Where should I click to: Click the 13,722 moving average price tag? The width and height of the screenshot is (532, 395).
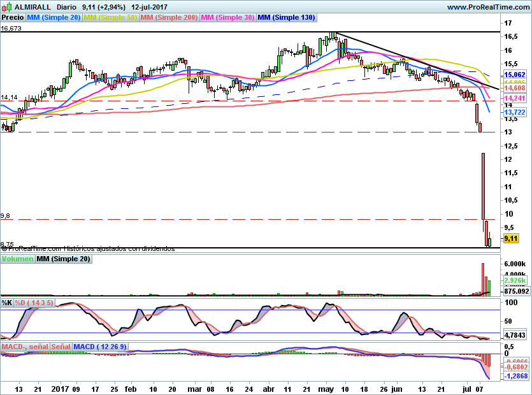(x=514, y=112)
